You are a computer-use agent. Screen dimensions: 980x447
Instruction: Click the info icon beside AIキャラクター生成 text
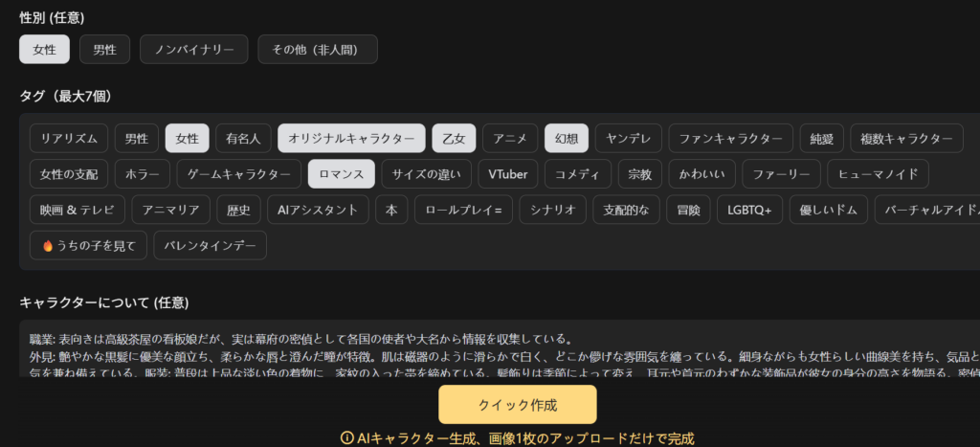(346, 437)
